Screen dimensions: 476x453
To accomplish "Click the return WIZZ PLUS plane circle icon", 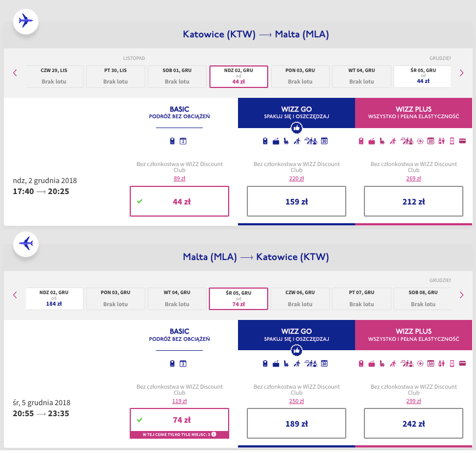I will [420, 363].
